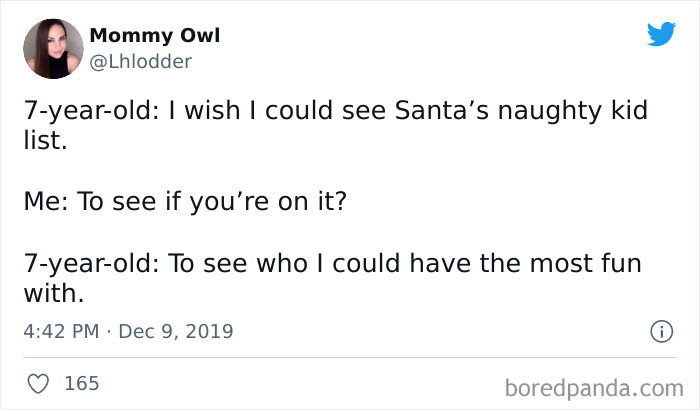Click the word "Santa's" in the tweet

(x=427, y=112)
